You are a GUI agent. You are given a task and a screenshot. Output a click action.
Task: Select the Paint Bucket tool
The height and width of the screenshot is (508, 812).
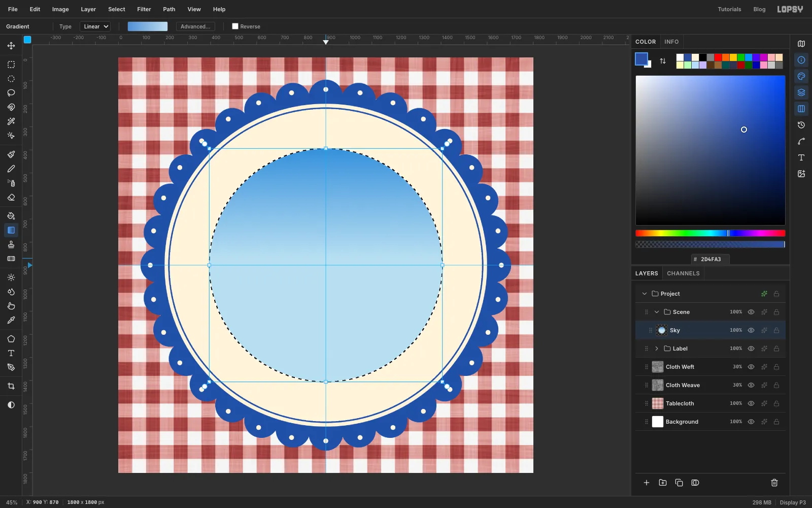pyautogui.click(x=11, y=216)
